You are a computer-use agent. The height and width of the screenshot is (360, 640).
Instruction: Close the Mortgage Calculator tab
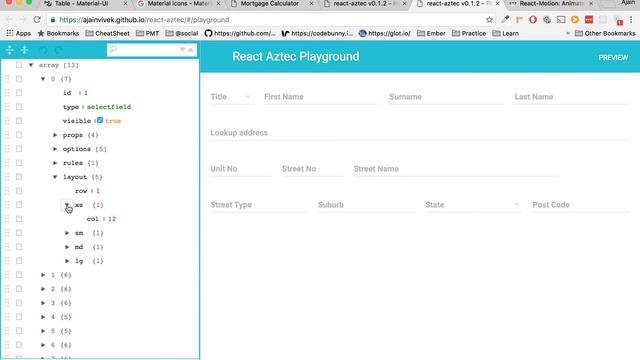point(311,4)
